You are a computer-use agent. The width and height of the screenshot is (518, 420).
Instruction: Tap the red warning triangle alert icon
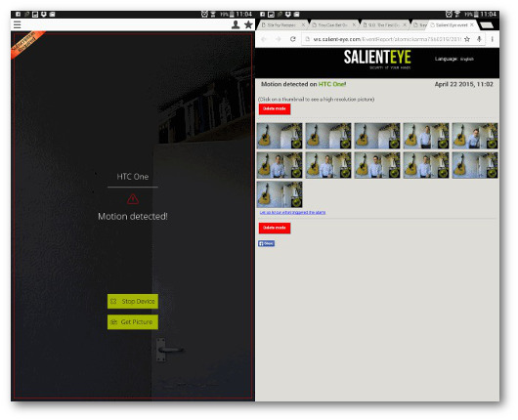coord(133,199)
